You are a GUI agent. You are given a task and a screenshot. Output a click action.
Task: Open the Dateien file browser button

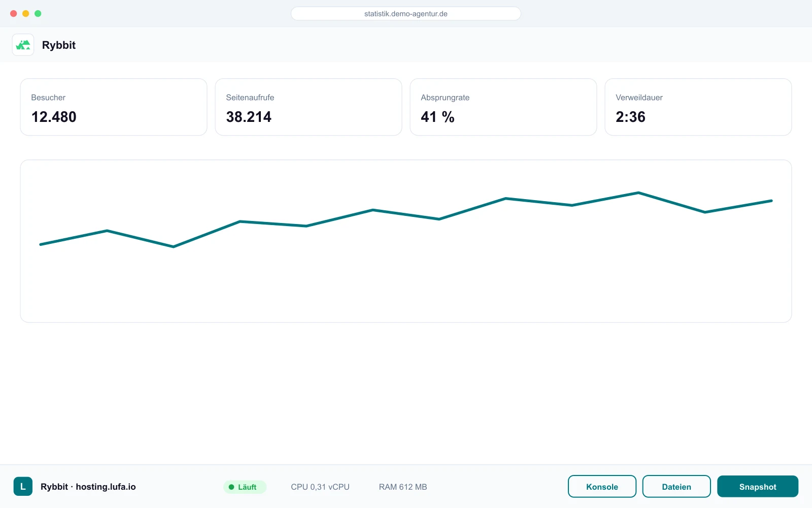pyautogui.click(x=676, y=486)
